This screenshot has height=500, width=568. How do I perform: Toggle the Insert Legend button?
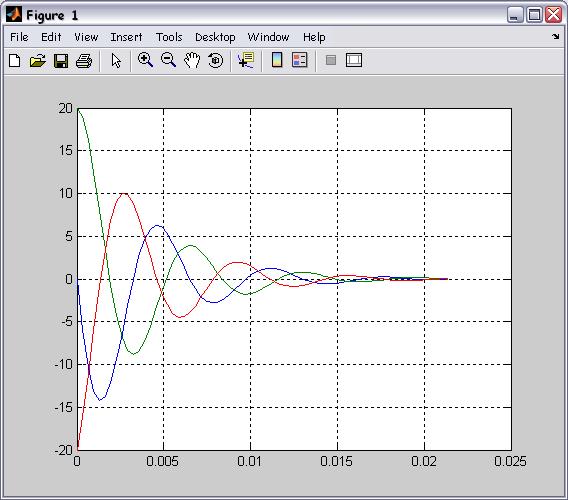pyautogui.click(x=300, y=60)
